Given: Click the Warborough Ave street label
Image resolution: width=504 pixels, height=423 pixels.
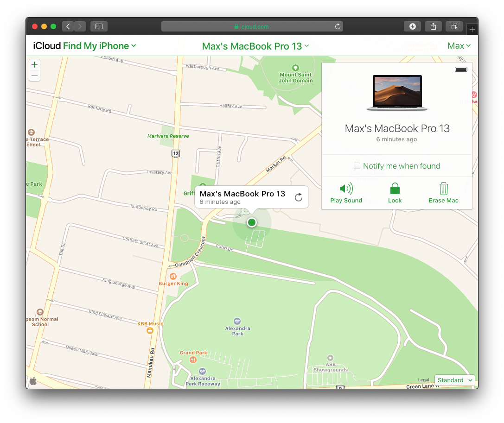Looking at the screenshot, I should 203,67.
